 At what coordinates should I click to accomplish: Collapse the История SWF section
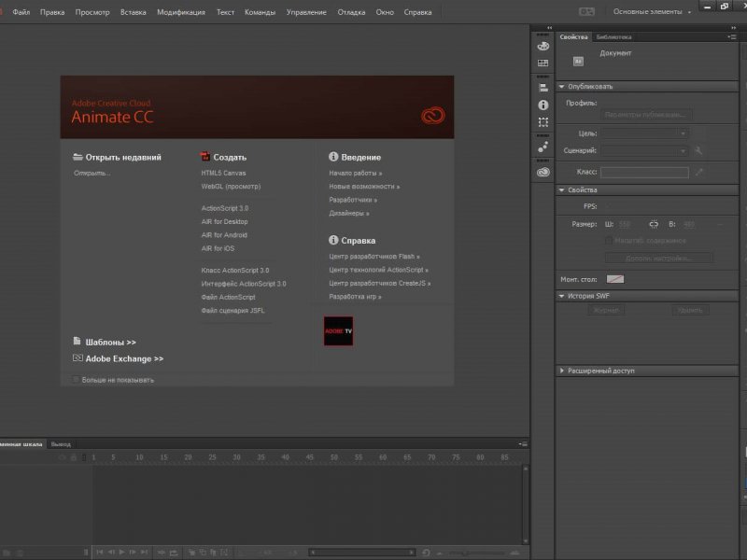pyautogui.click(x=562, y=296)
